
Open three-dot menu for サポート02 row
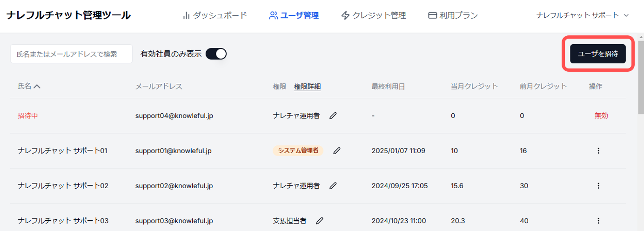point(598,186)
